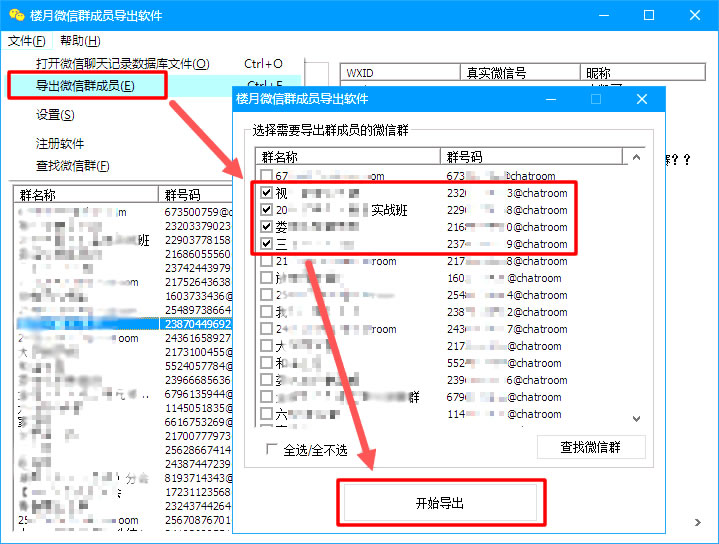Viewport: 719px width, 544px height.
Task: Click main window 群名称 column header
Action: [86, 195]
